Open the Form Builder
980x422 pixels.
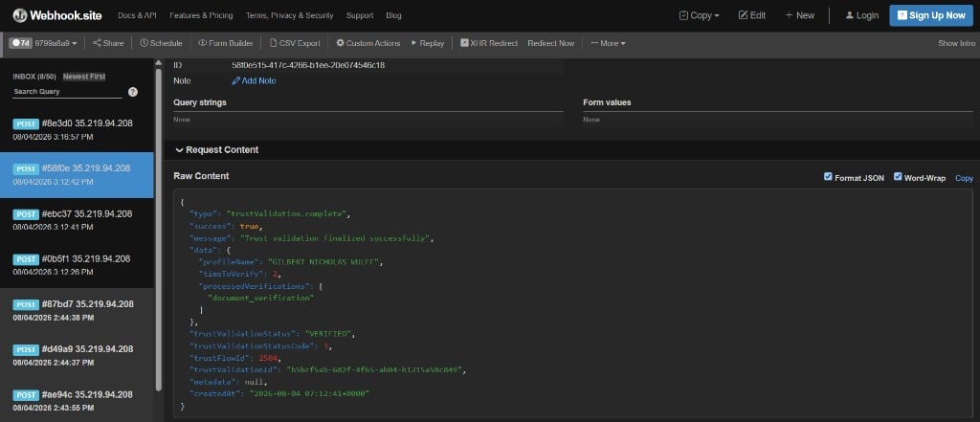click(x=226, y=43)
